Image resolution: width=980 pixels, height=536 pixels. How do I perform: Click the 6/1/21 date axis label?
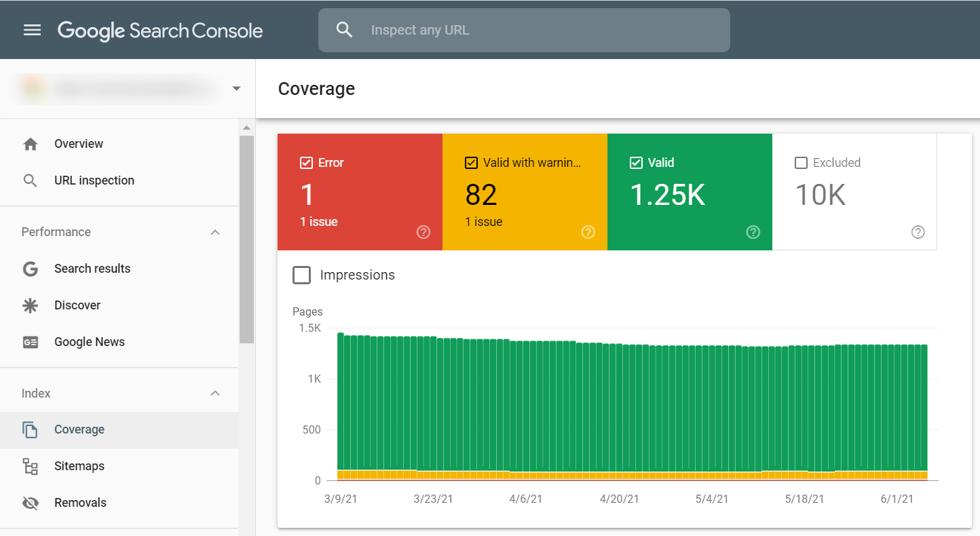(x=897, y=499)
